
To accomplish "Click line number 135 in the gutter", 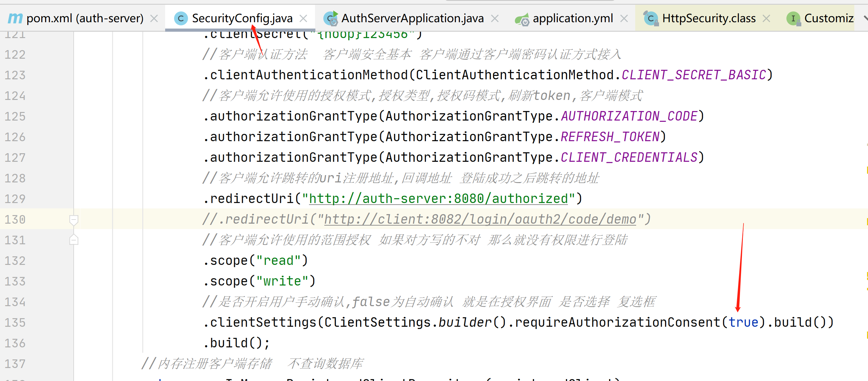I will [15, 322].
